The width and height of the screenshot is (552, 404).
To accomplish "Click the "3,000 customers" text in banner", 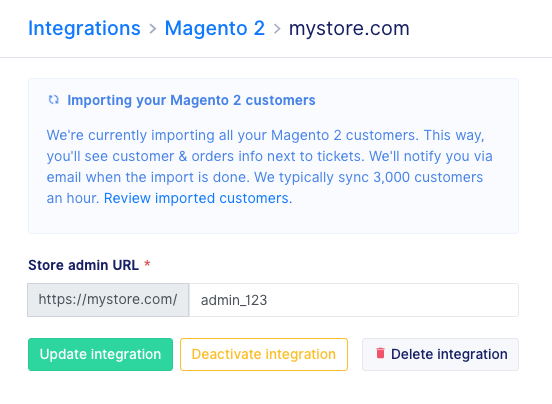I will 428,177.
